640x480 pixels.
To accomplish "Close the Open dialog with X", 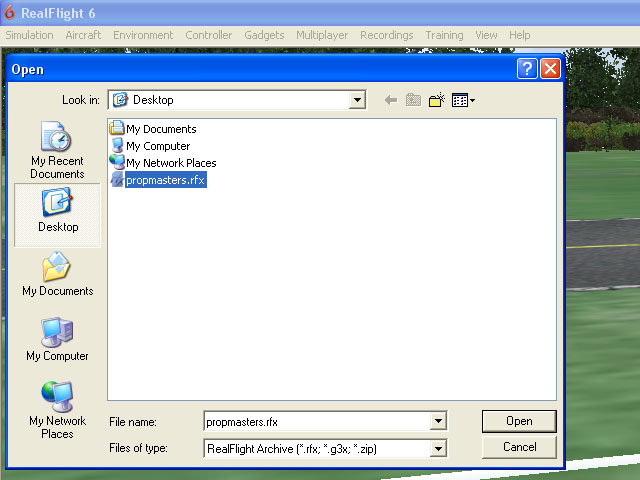I will click(550, 69).
